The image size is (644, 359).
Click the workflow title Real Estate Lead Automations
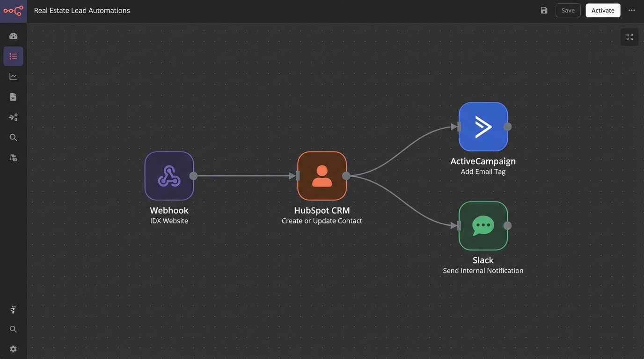[82, 10]
